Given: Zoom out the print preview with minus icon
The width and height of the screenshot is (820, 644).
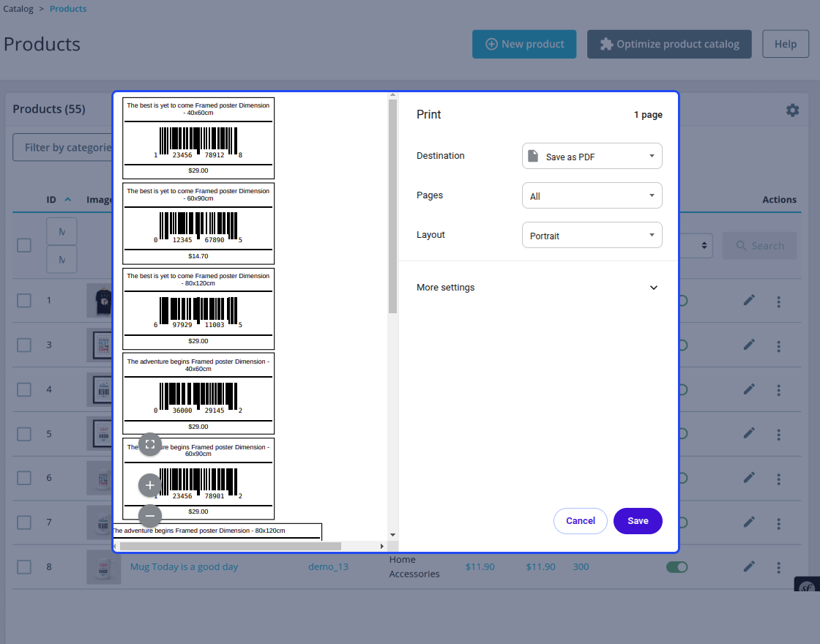Looking at the screenshot, I should (150, 516).
